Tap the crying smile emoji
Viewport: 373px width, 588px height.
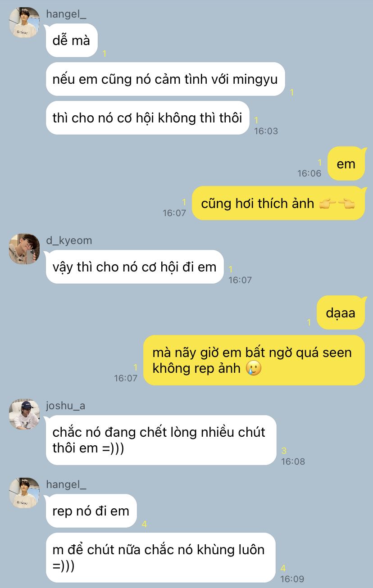click(254, 369)
